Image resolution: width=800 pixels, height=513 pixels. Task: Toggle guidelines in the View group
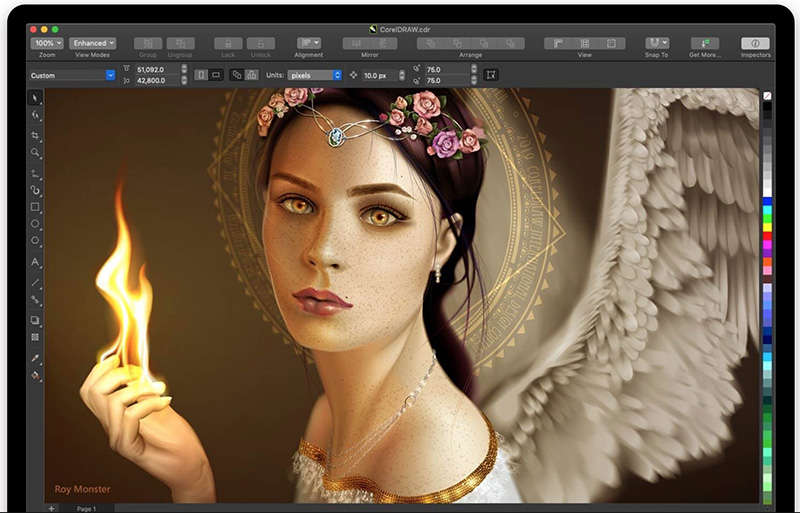(612, 43)
